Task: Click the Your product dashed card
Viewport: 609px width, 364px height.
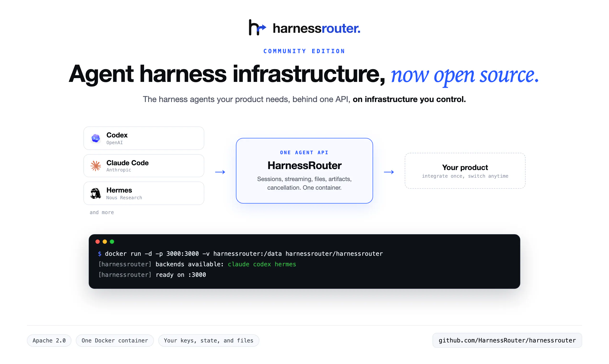Action: (x=465, y=171)
